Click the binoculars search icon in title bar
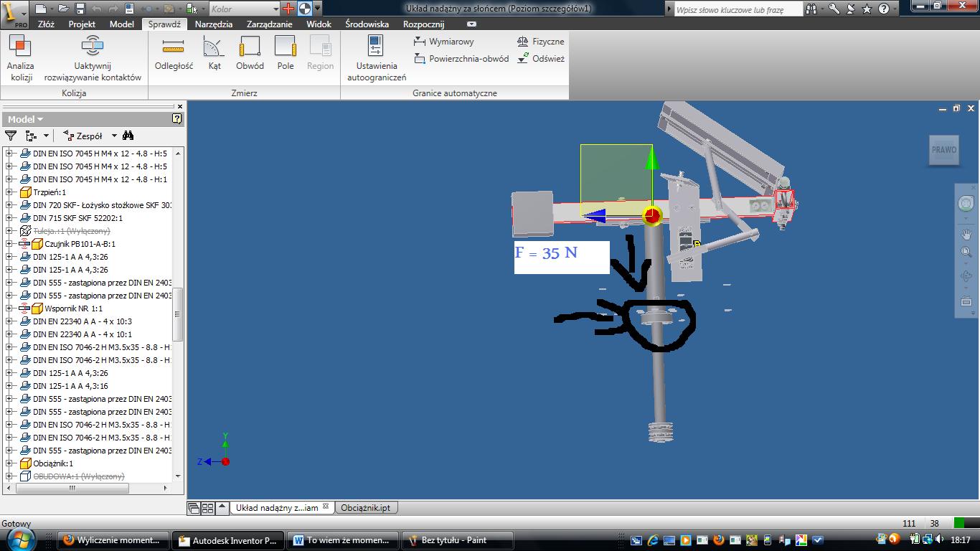This screenshot has width=980, height=551. (x=811, y=9)
